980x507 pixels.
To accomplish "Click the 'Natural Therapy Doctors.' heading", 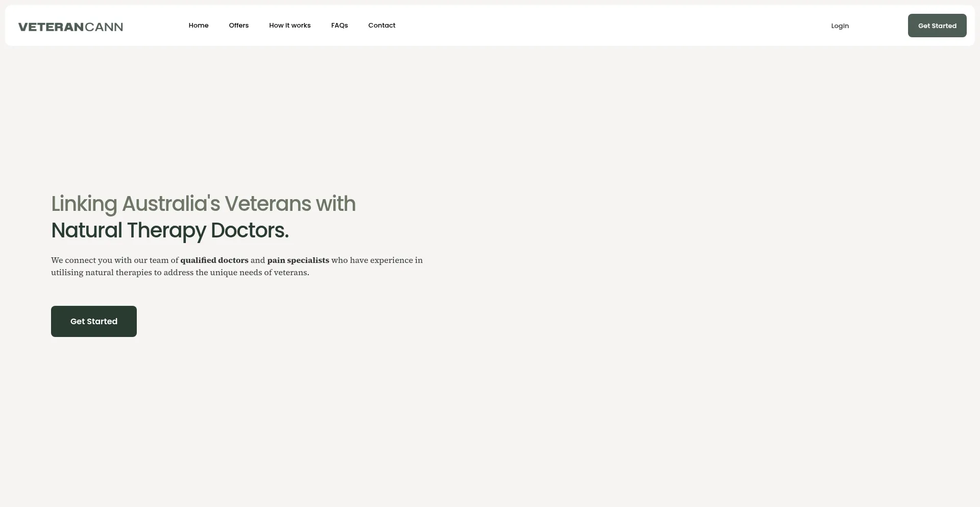I will tap(170, 230).
